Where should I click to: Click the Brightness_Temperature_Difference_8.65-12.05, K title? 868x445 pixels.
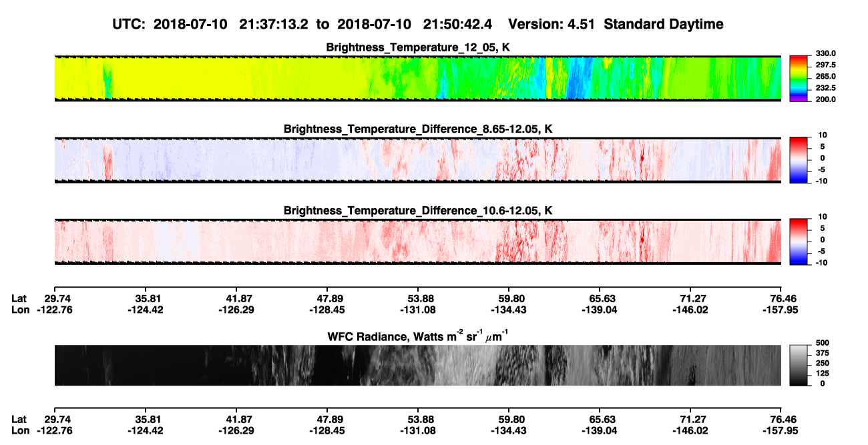418,129
